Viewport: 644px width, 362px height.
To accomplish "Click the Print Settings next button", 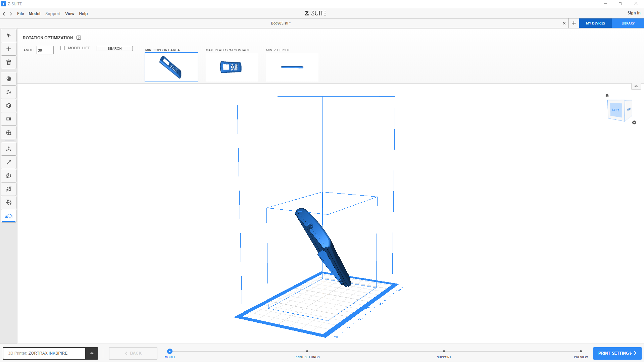I will tap(617, 353).
